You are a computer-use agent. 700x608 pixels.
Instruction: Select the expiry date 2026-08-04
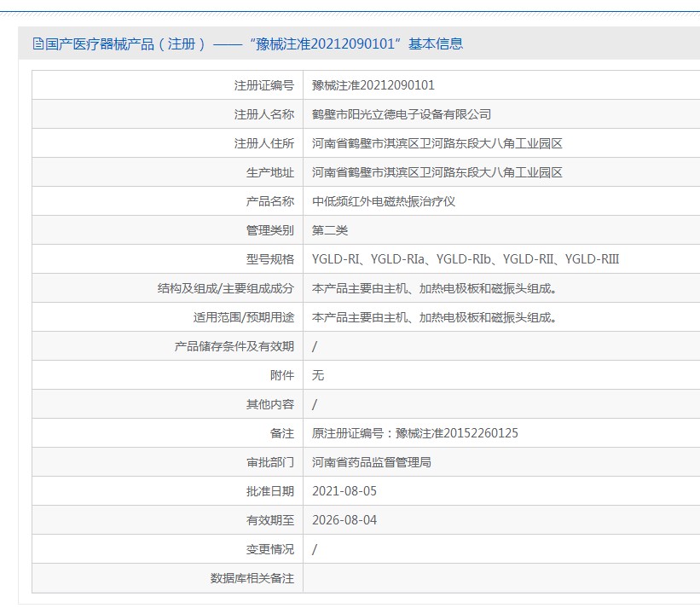point(344,520)
